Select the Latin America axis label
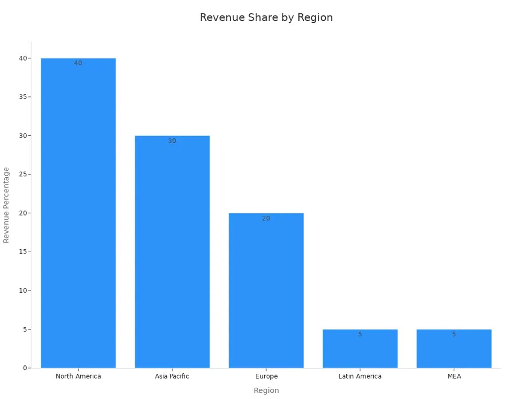Viewport: 532px width, 399px height. [x=360, y=376]
